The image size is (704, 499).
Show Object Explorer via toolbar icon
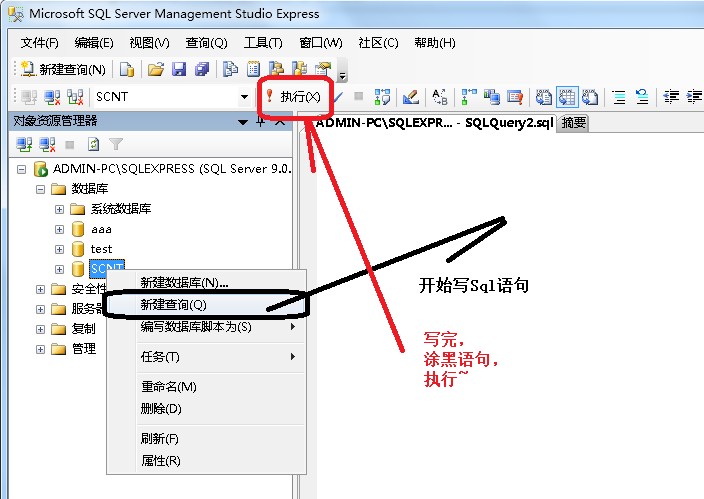(x=277, y=69)
